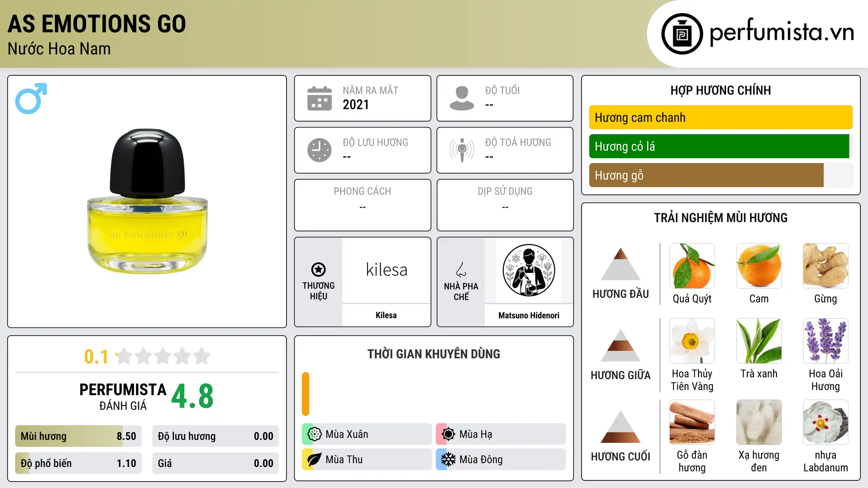Click the Xạ hương đen musk note image

[759, 422]
